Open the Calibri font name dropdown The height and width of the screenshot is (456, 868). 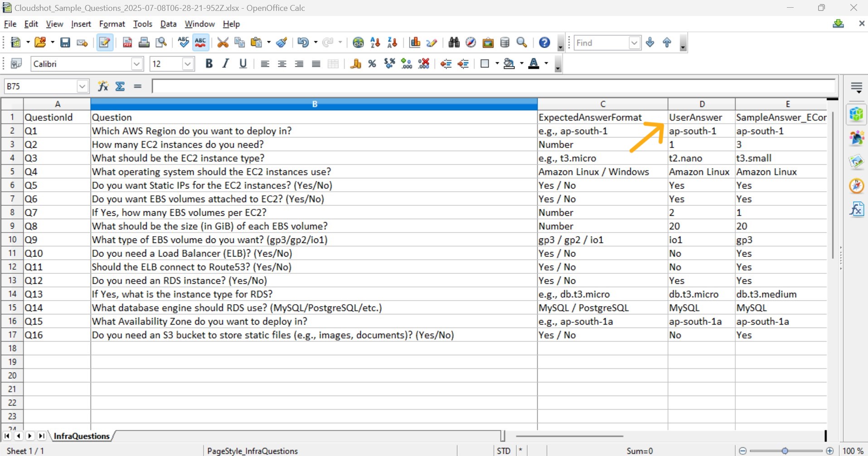pyautogui.click(x=137, y=64)
